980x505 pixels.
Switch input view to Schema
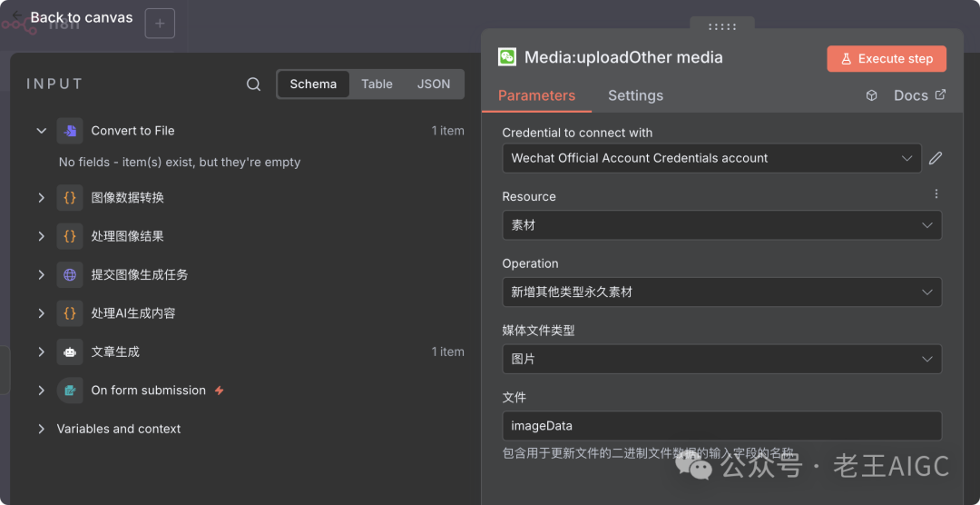(313, 84)
